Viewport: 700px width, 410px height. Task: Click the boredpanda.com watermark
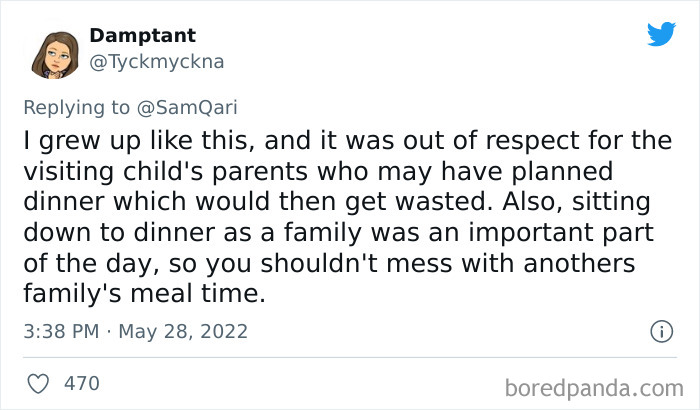click(x=594, y=385)
